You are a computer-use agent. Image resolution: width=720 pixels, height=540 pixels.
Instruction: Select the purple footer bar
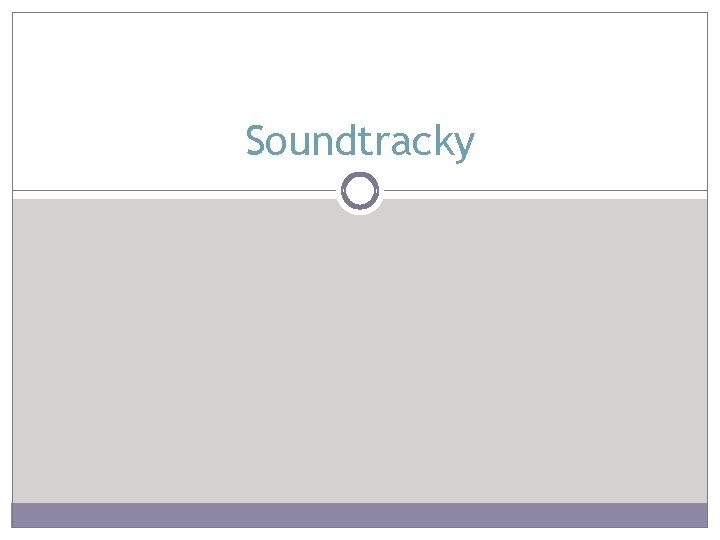[360, 515]
